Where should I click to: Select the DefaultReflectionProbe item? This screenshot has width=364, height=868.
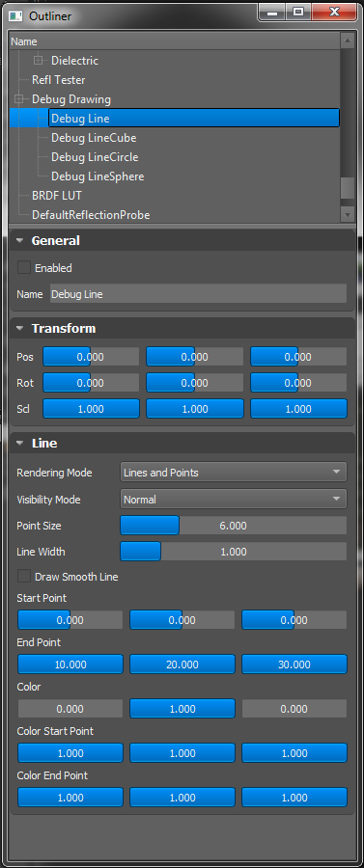[91, 215]
